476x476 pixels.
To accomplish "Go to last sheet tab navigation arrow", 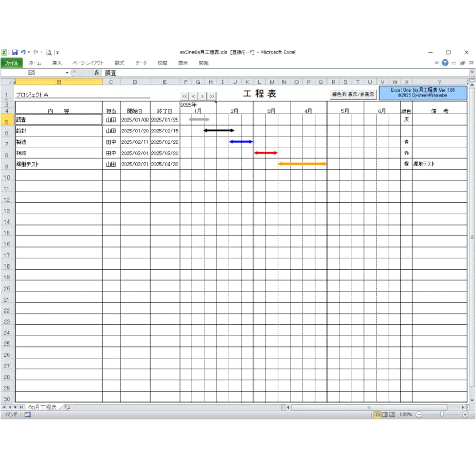I will point(21,407).
